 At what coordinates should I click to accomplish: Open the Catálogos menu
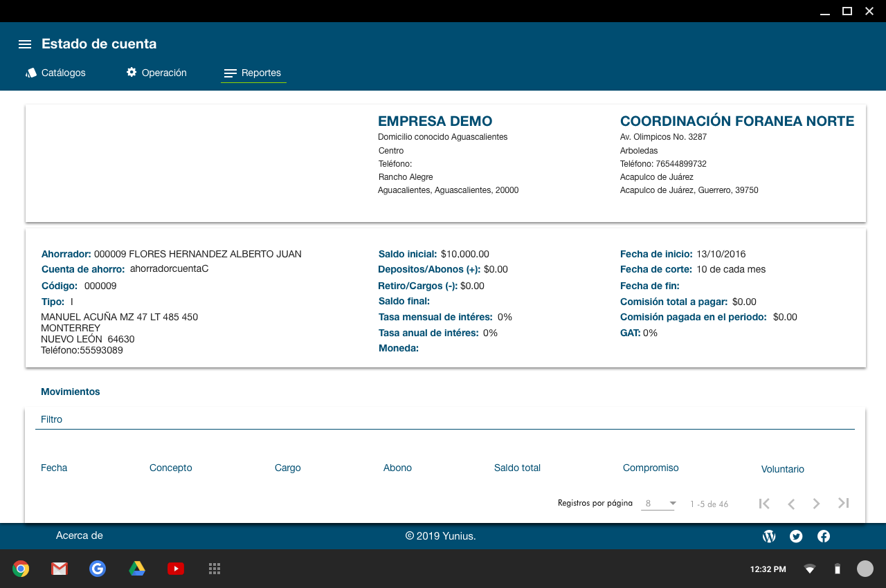56,73
